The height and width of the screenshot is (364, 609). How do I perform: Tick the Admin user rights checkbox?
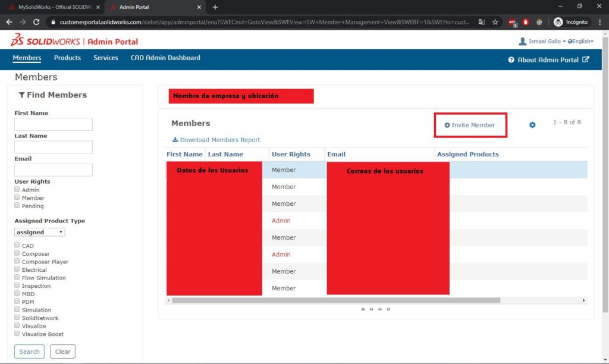[17, 189]
